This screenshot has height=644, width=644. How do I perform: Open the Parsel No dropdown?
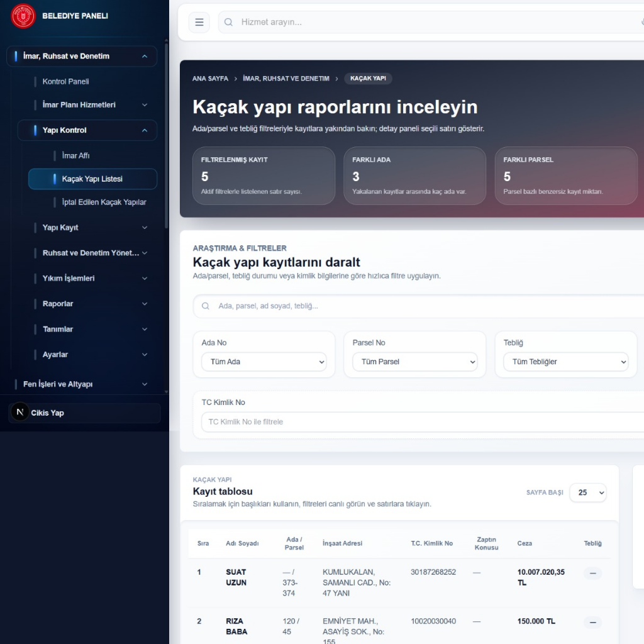point(414,362)
